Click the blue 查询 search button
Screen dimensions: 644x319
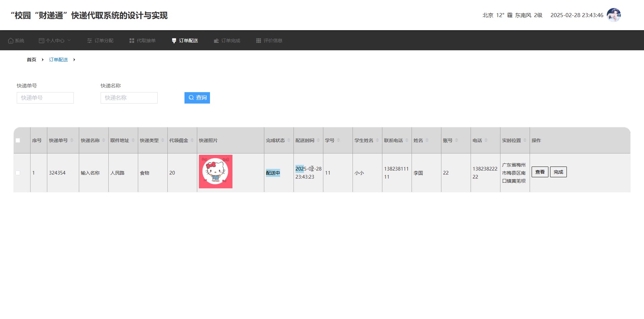click(197, 98)
